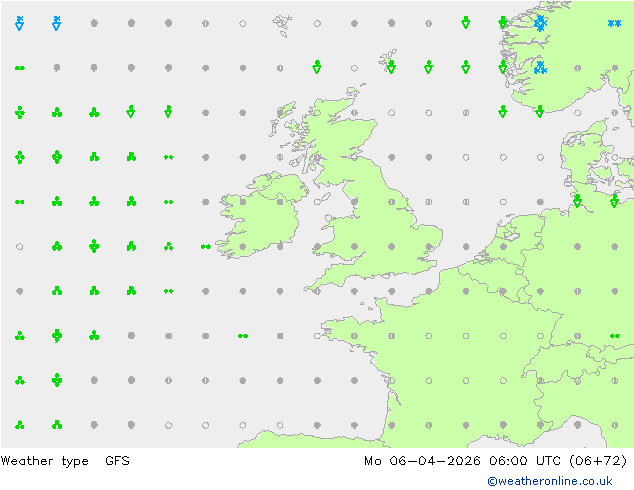
Task: Select the lone green double-dot symbol southwest of Brittany
Action: pyautogui.click(x=243, y=336)
